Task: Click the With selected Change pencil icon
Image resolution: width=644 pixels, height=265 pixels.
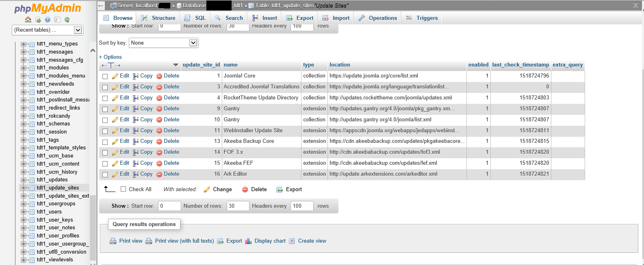Action: coord(207,190)
